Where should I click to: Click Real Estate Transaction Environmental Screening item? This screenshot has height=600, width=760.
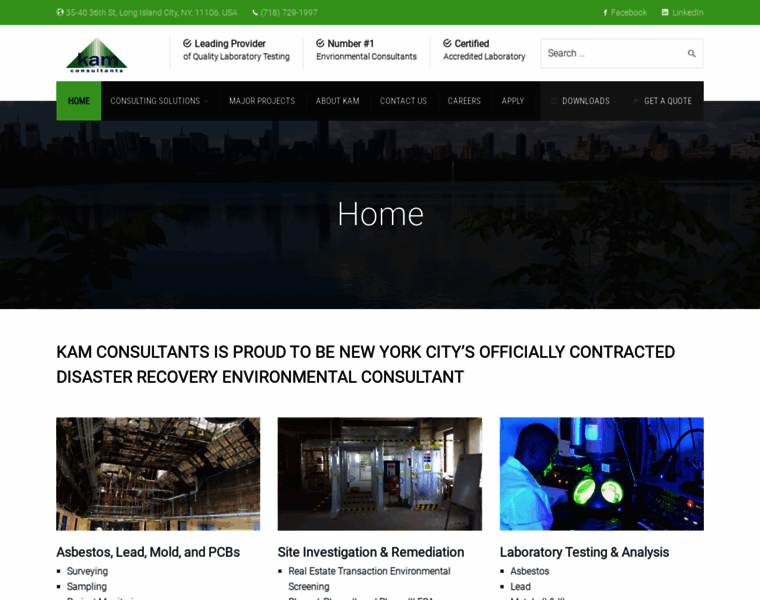(x=369, y=579)
